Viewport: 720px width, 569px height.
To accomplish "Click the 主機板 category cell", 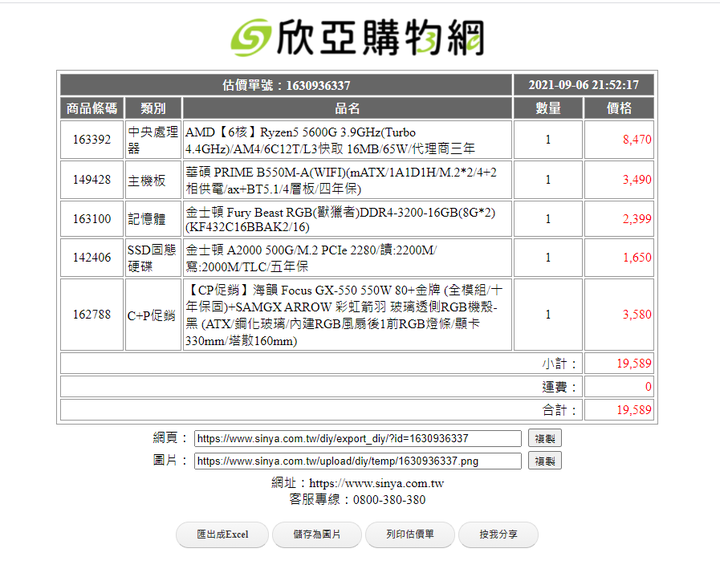I will tap(153, 180).
